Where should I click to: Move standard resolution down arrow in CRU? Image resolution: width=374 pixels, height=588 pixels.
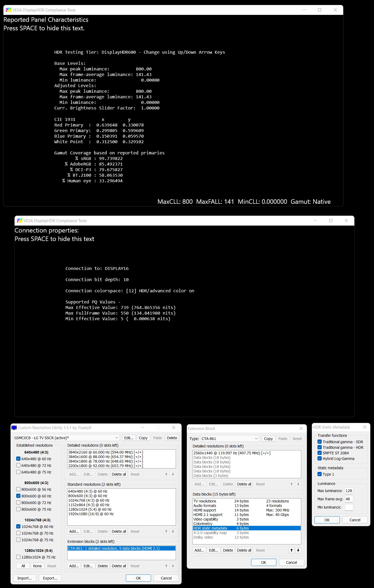(173, 531)
